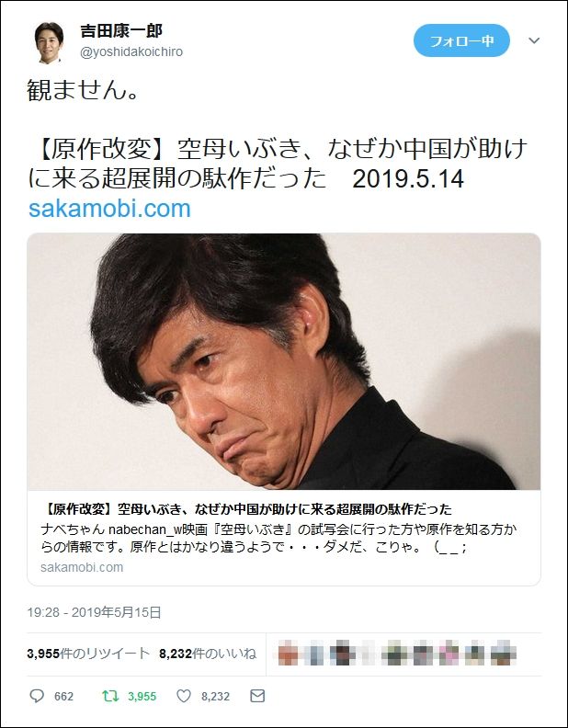Click the envelope direct message icon

[257, 696]
